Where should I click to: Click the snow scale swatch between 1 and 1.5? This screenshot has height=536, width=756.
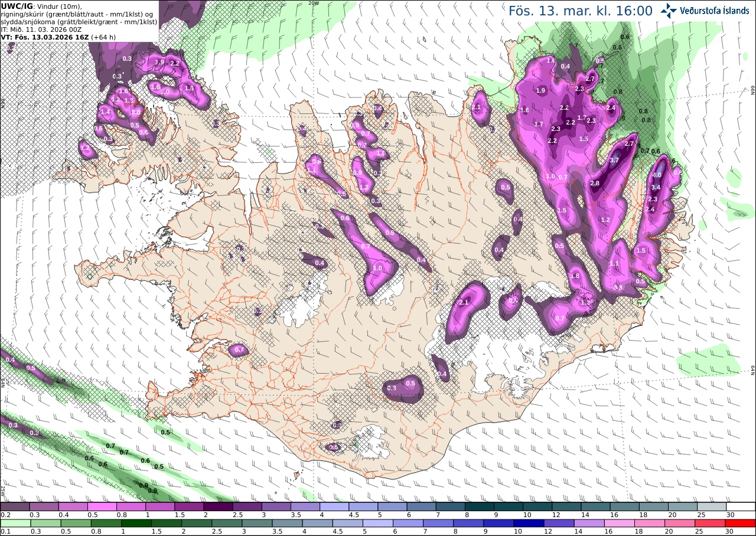[x=160, y=506]
